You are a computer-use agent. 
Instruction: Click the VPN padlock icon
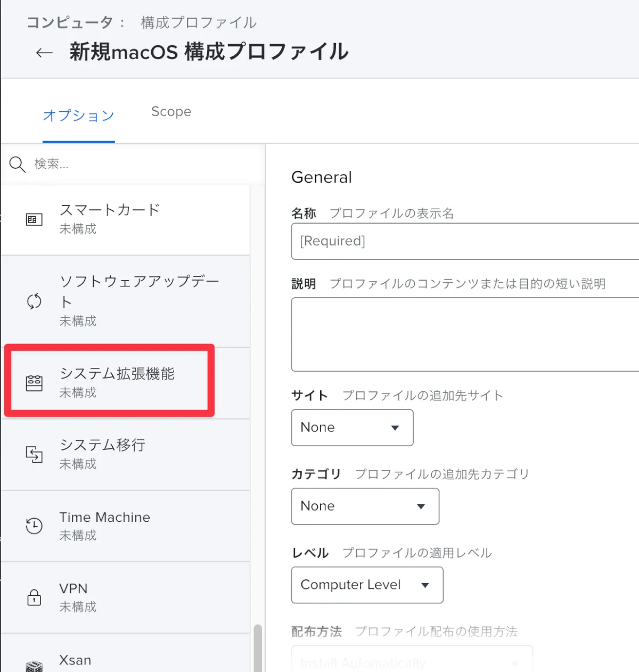click(34, 597)
